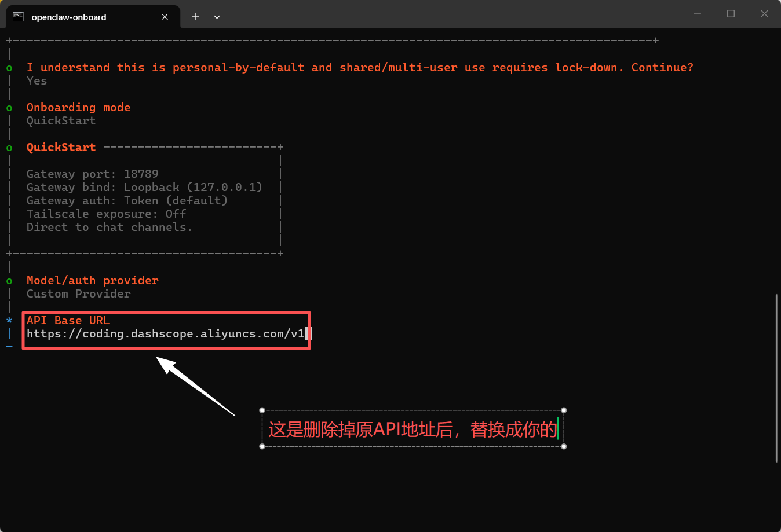Click the red Chinese annotation text box

click(413, 429)
